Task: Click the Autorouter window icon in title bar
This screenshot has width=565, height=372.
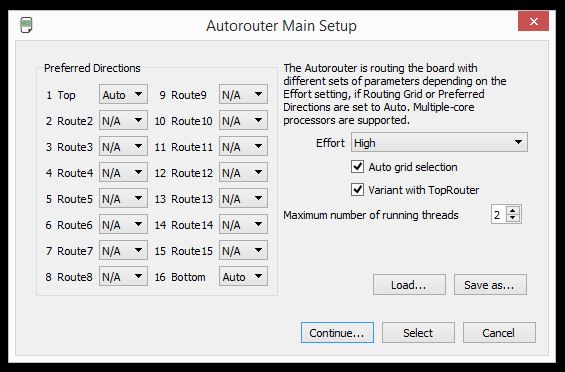Action: tap(26, 25)
